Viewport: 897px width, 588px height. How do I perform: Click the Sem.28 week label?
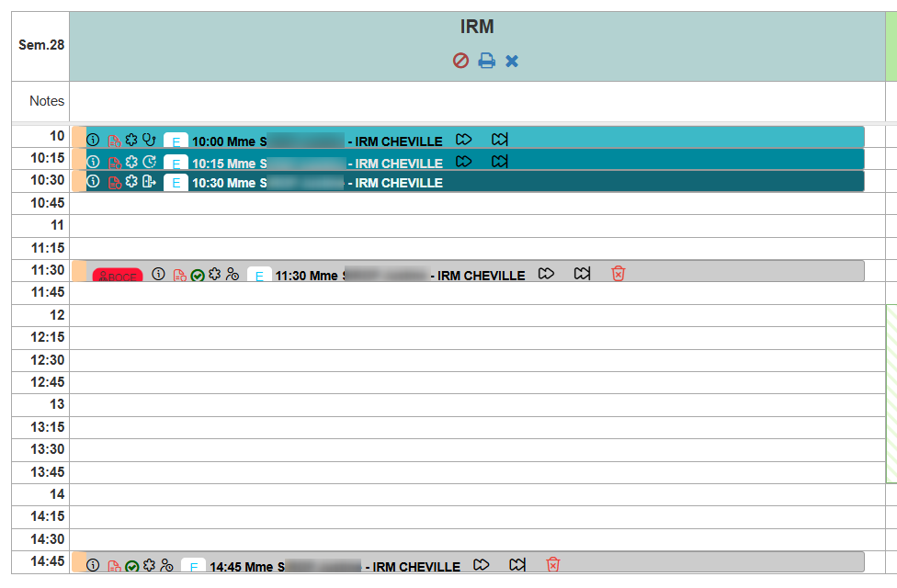[x=41, y=45]
